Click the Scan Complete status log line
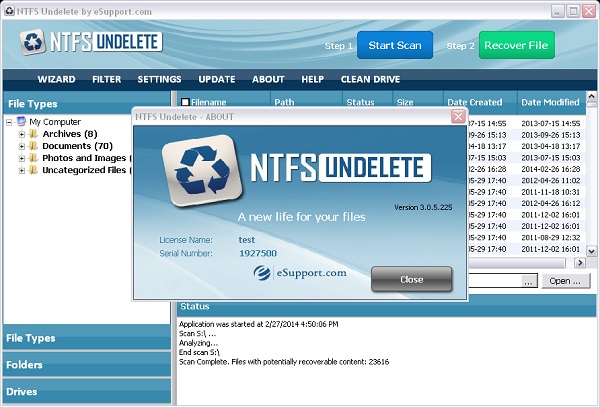Screen dimensions: 600x408 point(284,362)
